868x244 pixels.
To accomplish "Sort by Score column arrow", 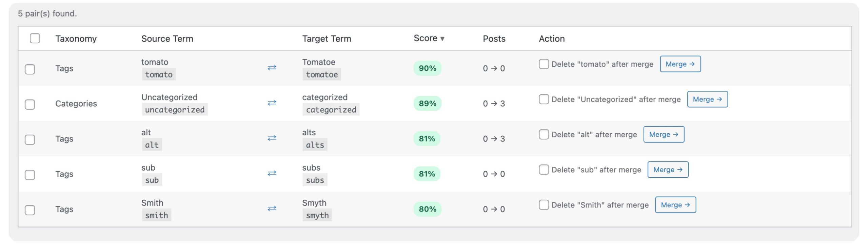I will [x=442, y=39].
